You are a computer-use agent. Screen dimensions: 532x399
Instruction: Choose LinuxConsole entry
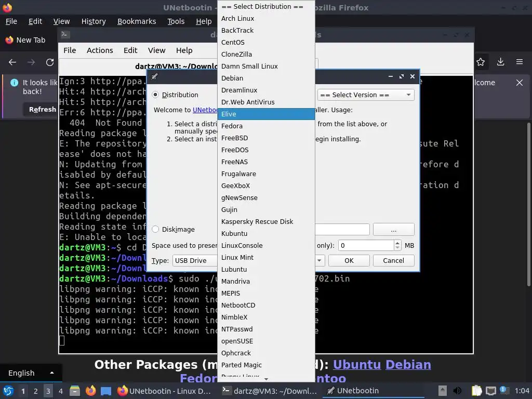pos(266,245)
